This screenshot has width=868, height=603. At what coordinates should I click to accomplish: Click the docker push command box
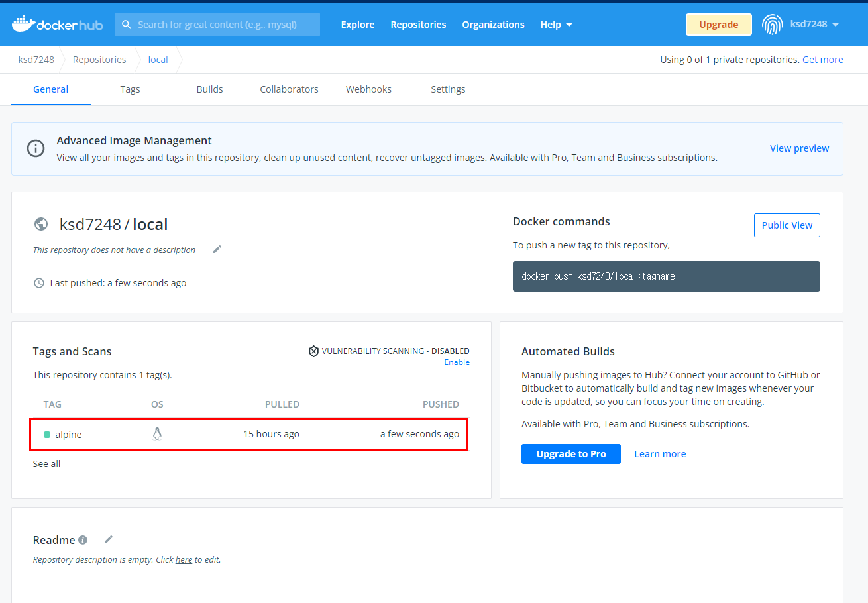[x=667, y=276]
